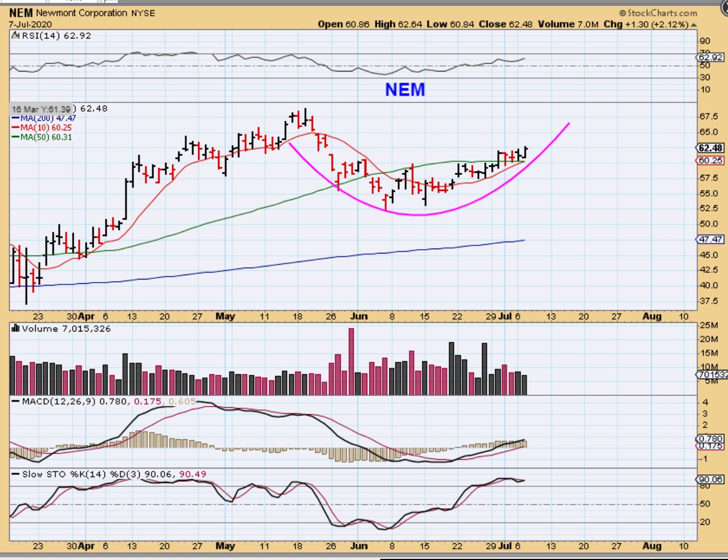Click the 90 level on RSI axis
Image resolution: width=728 pixels, height=560 pixels.
705,41
